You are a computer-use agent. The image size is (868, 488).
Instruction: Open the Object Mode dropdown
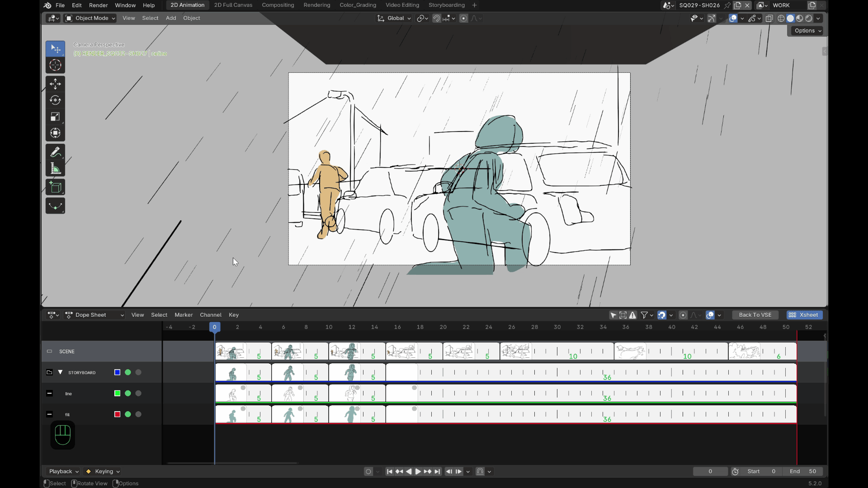[x=90, y=18]
